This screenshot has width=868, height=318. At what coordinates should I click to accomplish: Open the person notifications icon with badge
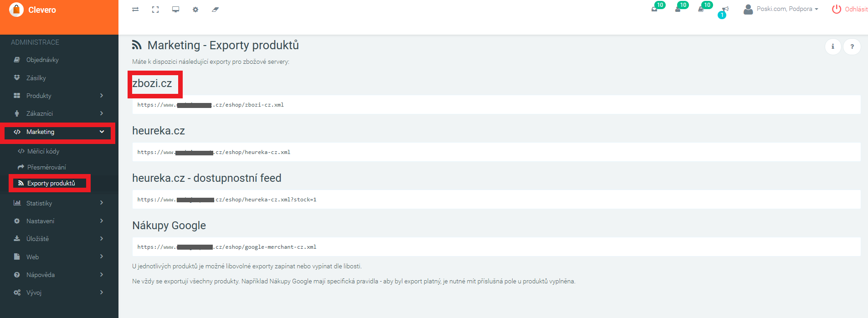(678, 9)
